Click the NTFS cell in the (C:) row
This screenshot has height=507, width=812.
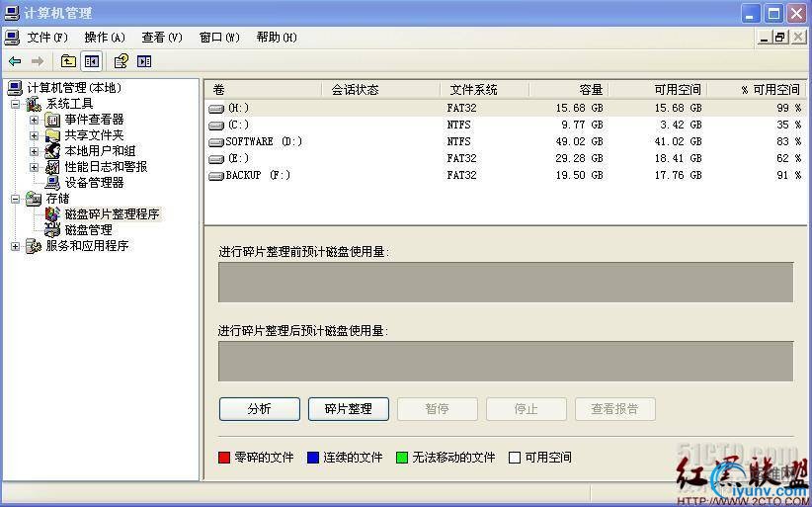pyautogui.click(x=458, y=125)
